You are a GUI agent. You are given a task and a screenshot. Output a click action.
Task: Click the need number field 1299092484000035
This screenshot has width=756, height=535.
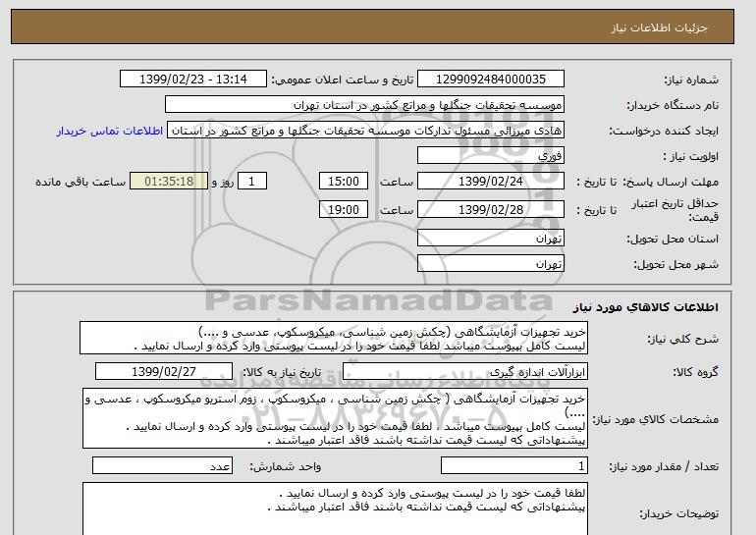pyautogui.click(x=491, y=80)
